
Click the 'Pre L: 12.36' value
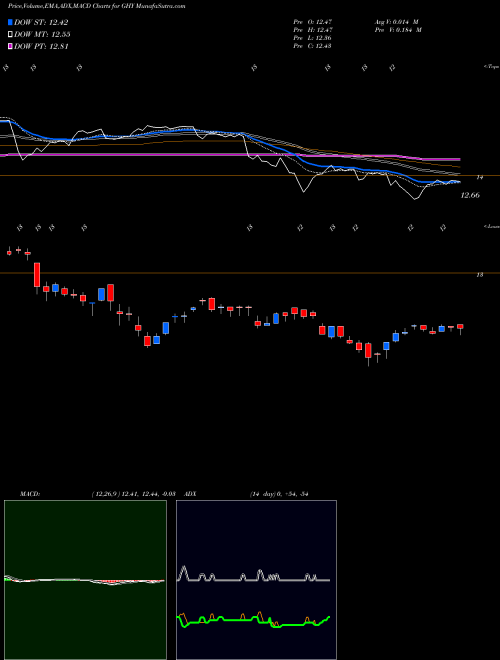coord(312,38)
